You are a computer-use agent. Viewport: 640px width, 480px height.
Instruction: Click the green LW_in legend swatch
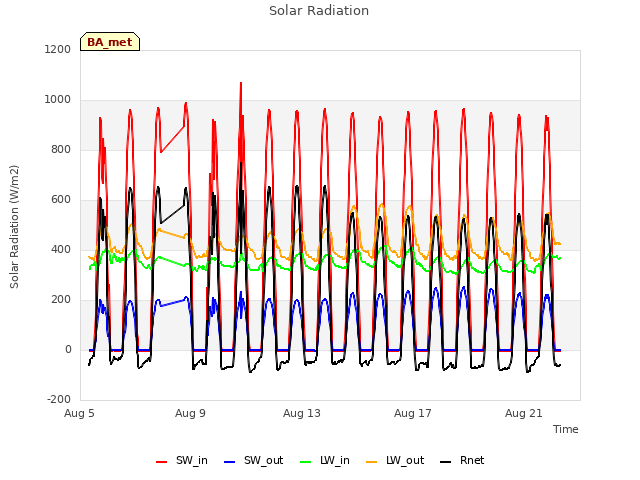pos(306,462)
